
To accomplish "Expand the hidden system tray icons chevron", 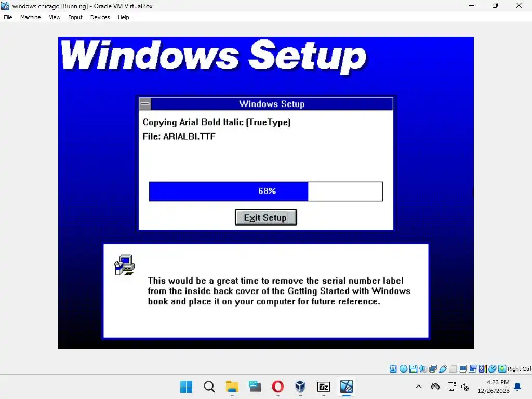I will pyautogui.click(x=419, y=387).
